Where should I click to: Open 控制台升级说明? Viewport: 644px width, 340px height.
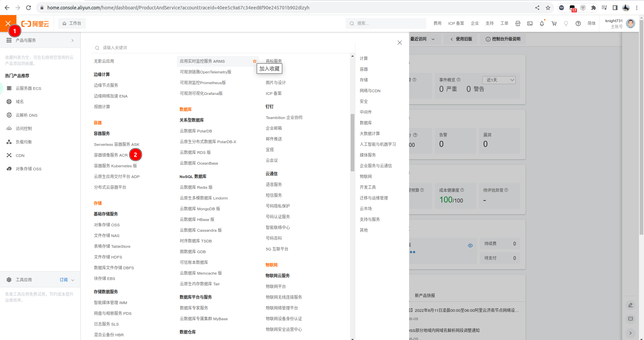503,39
